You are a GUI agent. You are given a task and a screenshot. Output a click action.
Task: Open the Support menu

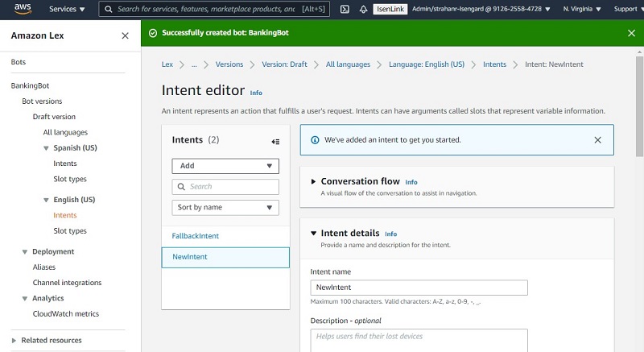628,9
